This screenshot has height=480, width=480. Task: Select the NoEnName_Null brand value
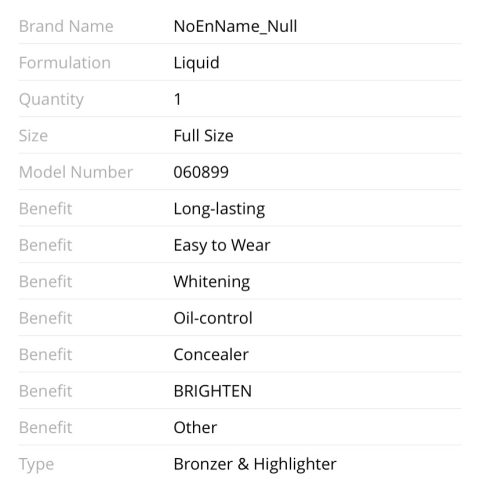235,26
